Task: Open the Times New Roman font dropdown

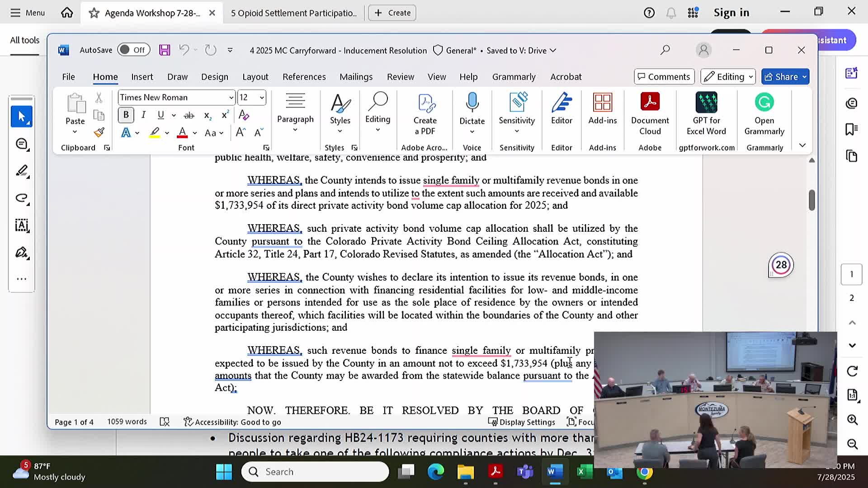Action: coord(231,98)
